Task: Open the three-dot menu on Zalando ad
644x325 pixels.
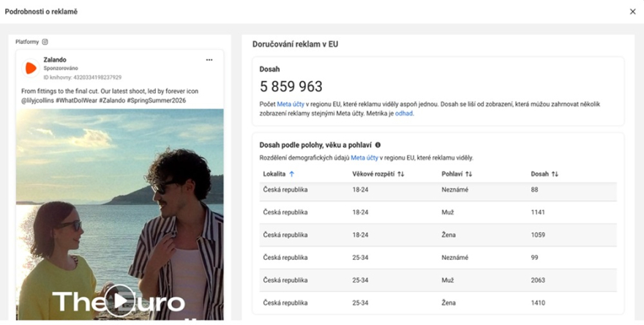Action: point(209,60)
